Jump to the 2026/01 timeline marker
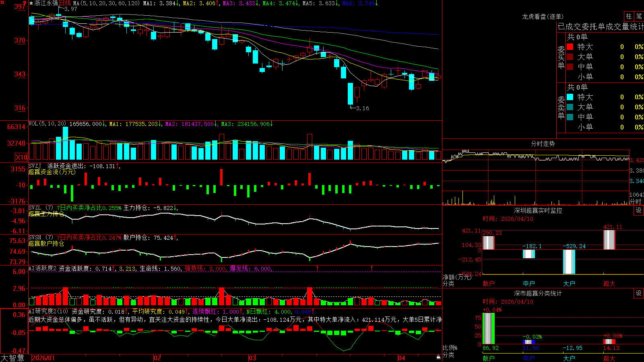The image size is (644, 362). tap(43, 358)
